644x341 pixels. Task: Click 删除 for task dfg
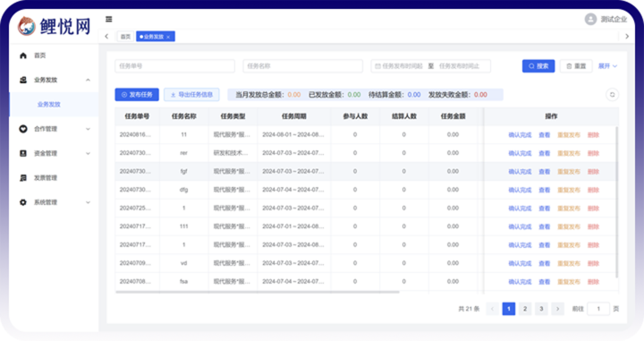click(x=593, y=190)
